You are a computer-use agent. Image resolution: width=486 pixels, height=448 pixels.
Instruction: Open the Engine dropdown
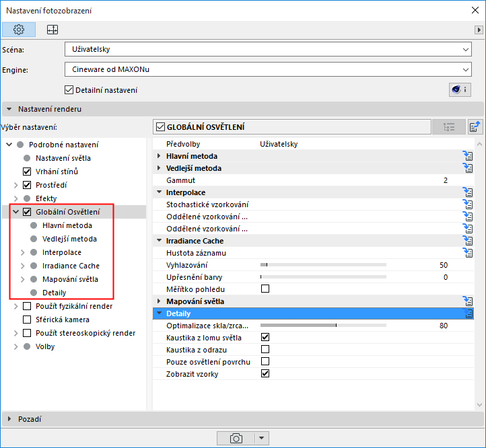(x=268, y=69)
